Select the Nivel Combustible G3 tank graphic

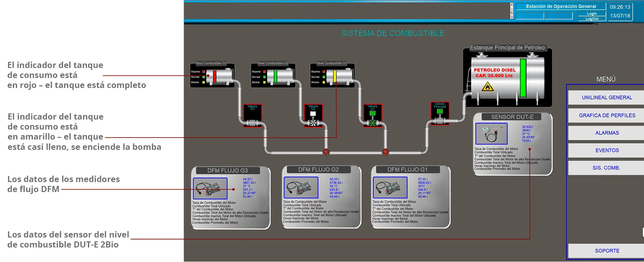point(219,76)
